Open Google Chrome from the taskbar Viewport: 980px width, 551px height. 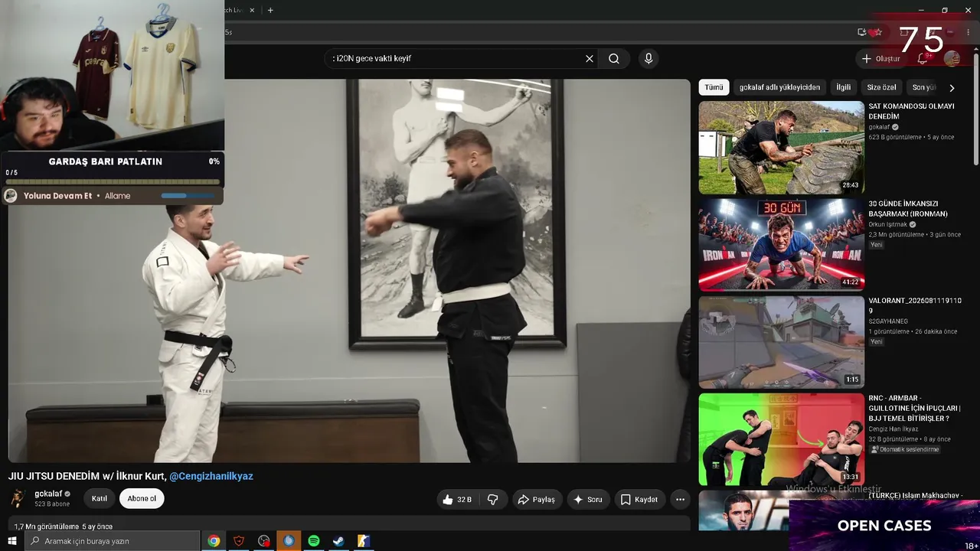(214, 541)
